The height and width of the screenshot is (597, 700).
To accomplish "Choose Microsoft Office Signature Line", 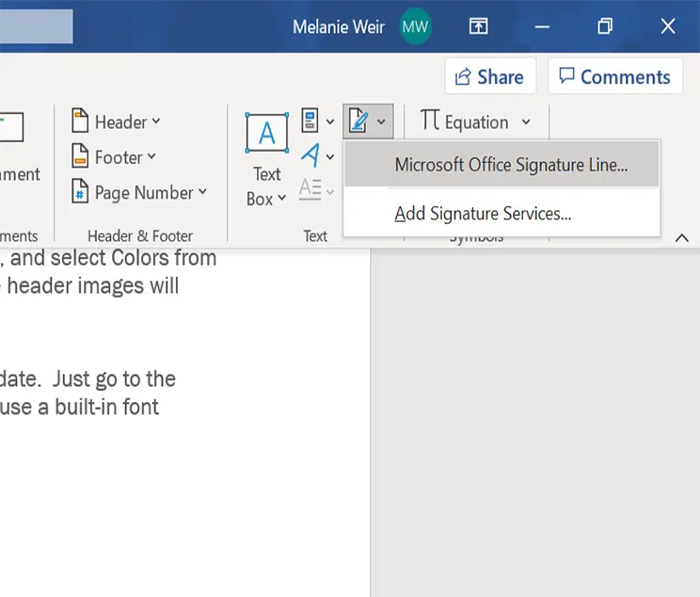I will click(501, 164).
